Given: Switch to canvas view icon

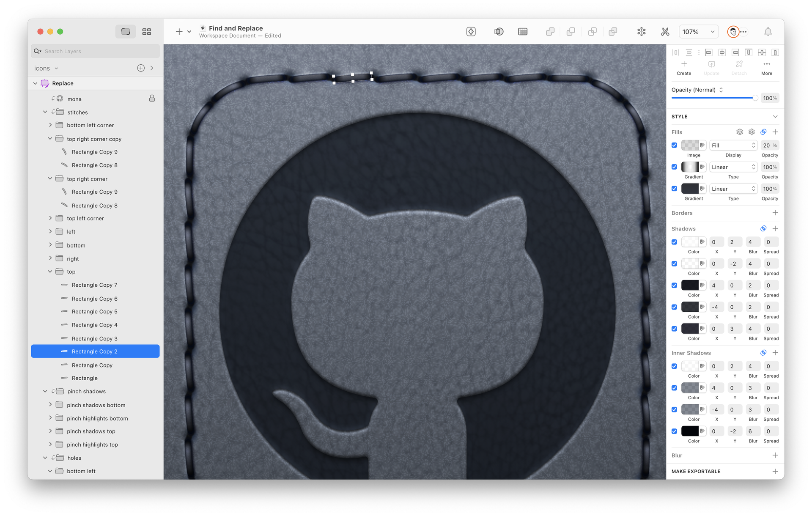Looking at the screenshot, I should pyautogui.click(x=126, y=32).
